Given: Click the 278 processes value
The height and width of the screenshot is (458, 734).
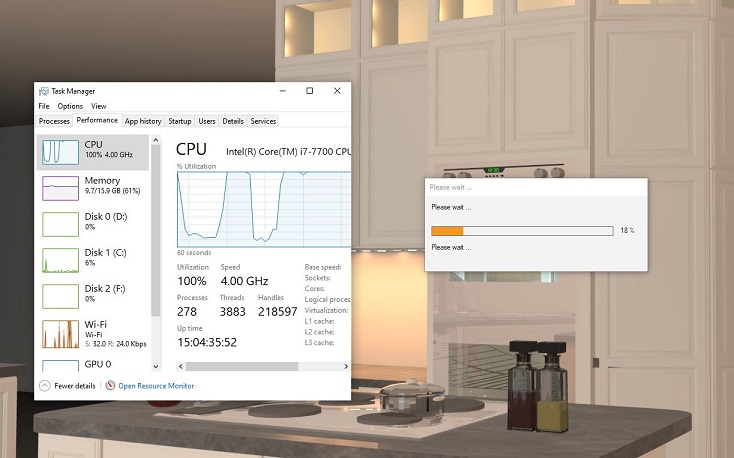Looking at the screenshot, I should coord(187,312).
